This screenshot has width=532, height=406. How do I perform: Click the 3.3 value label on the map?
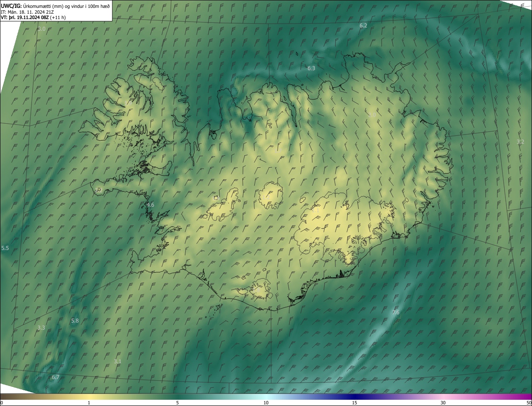tap(41, 328)
